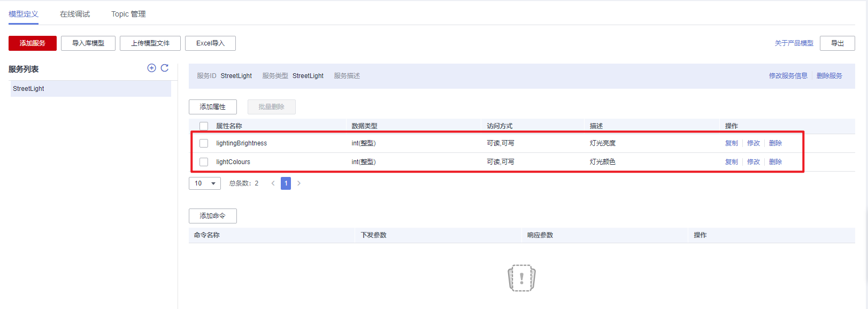The height and width of the screenshot is (309, 868).
Task: Modify the lightingBrightness property
Action: (754, 143)
